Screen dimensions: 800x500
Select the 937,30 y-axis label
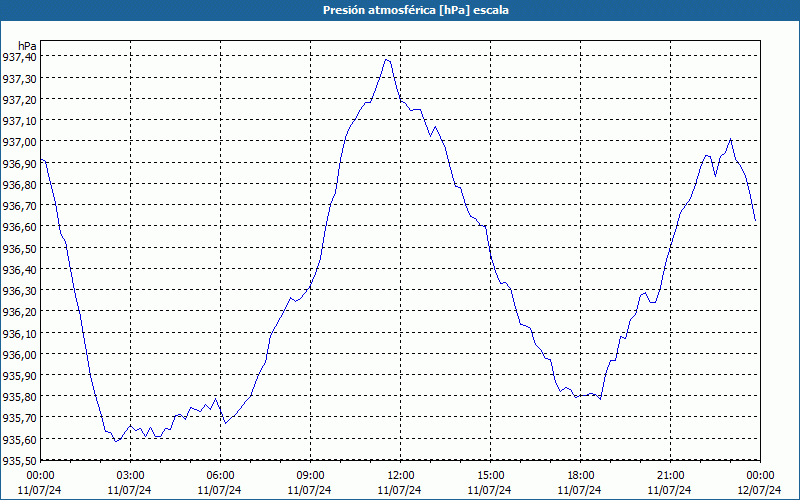(x=19, y=78)
